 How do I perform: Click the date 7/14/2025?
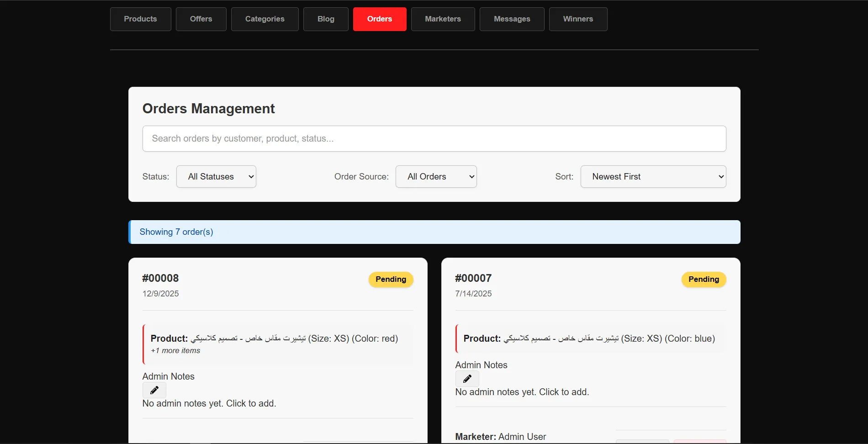474,294
